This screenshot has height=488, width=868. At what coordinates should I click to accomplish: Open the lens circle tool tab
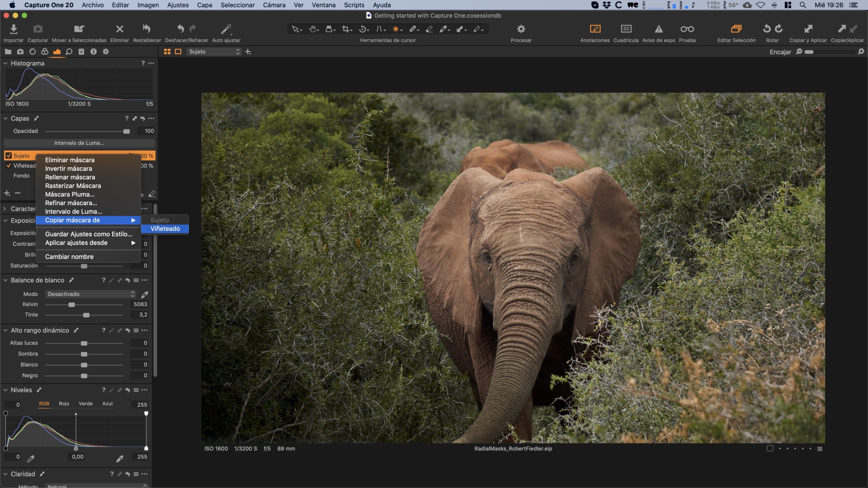tap(33, 52)
